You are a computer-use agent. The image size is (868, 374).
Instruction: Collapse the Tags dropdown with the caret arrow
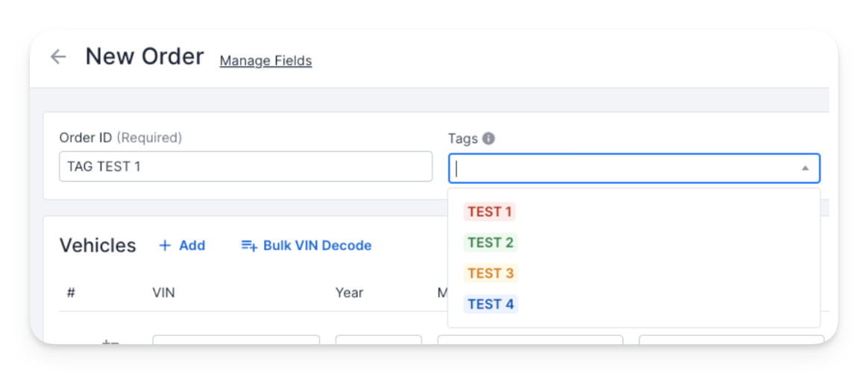[805, 168]
